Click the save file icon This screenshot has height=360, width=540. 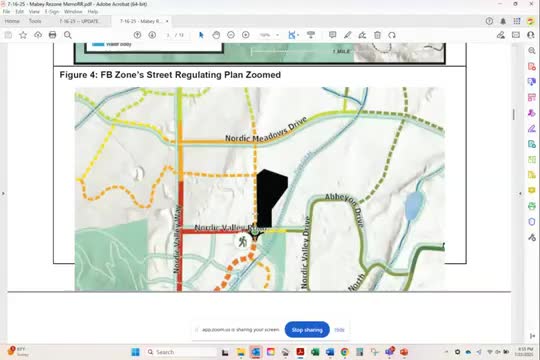tap(8, 35)
